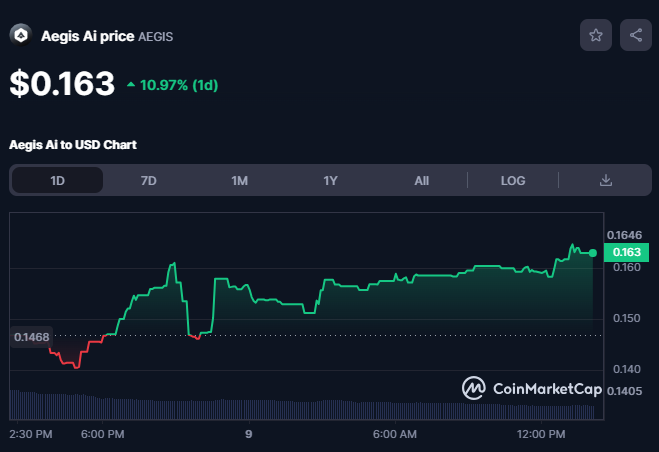
Task: View the All time chart range
Action: pyautogui.click(x=422, y=180)
